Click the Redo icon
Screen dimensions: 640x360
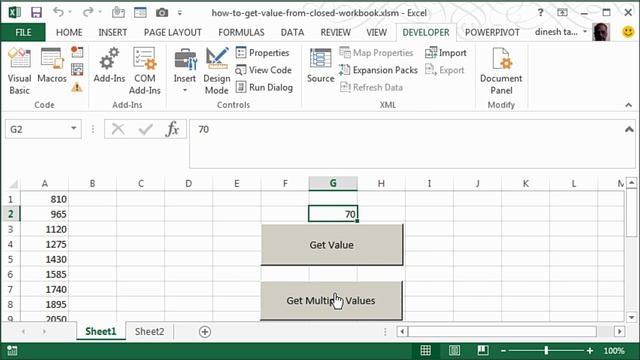[x=87, y=13]
